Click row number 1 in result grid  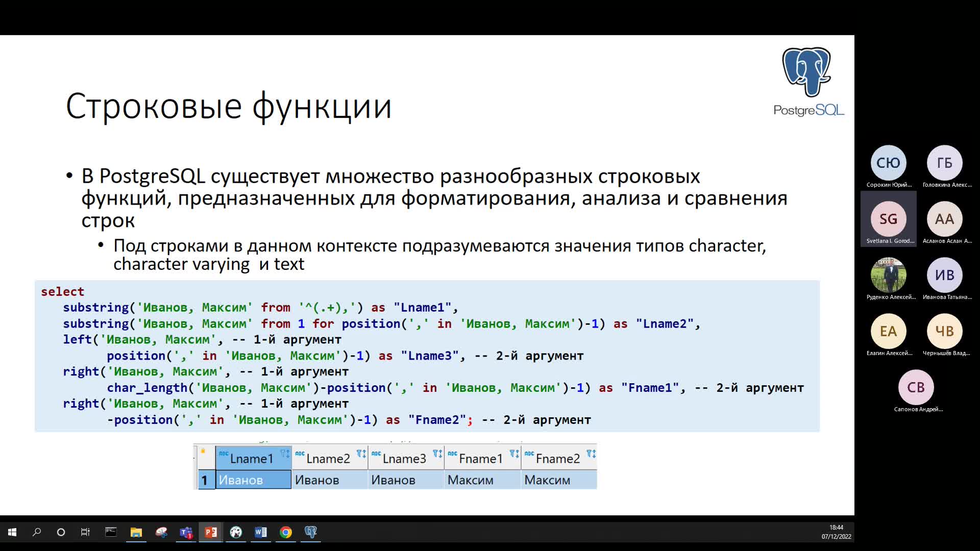point(206,480)
